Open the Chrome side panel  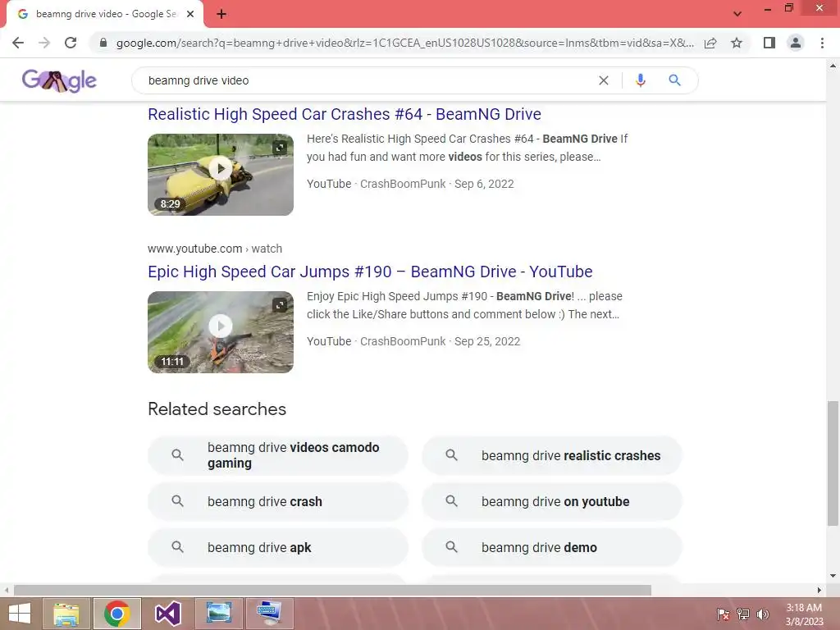(769, 43)
